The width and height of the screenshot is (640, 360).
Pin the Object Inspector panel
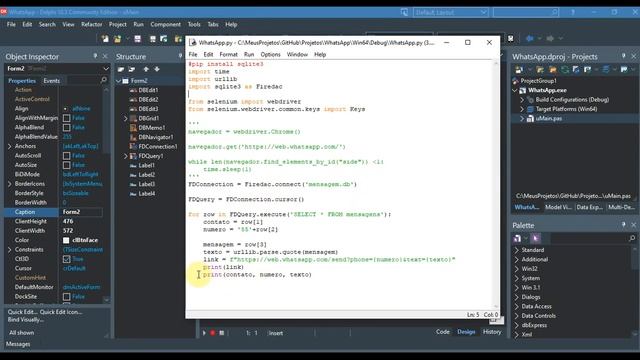click(x=95, y=56)
